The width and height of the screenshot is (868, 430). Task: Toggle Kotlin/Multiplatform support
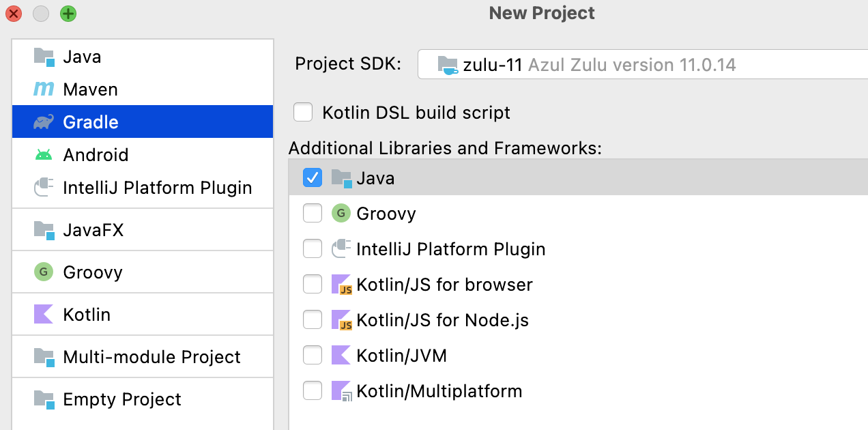coord(313,390)
